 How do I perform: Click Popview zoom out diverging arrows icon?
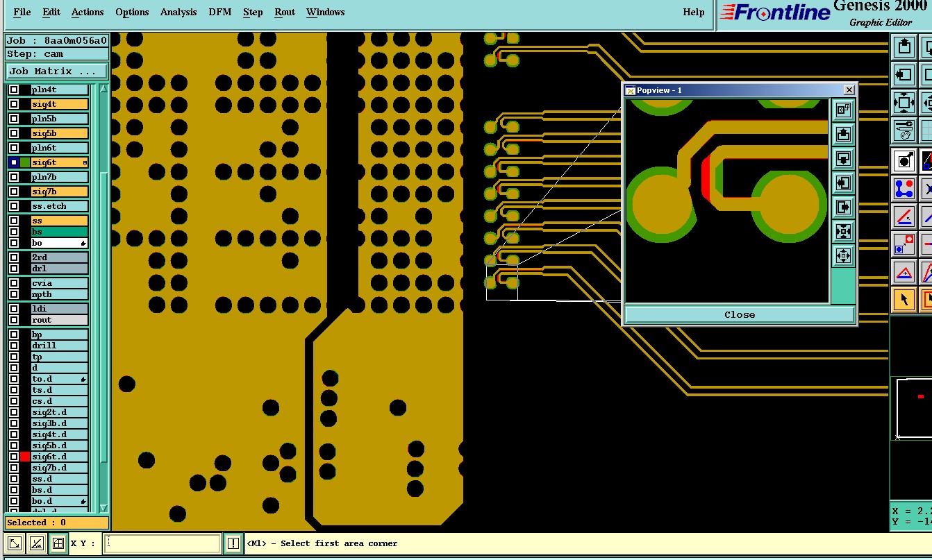pos(843,255)
